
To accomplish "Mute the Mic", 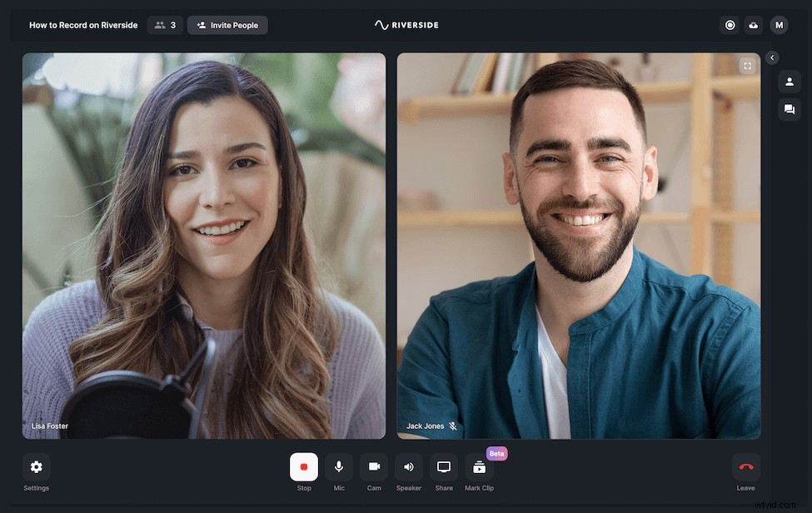I will (x=339, y=467).
